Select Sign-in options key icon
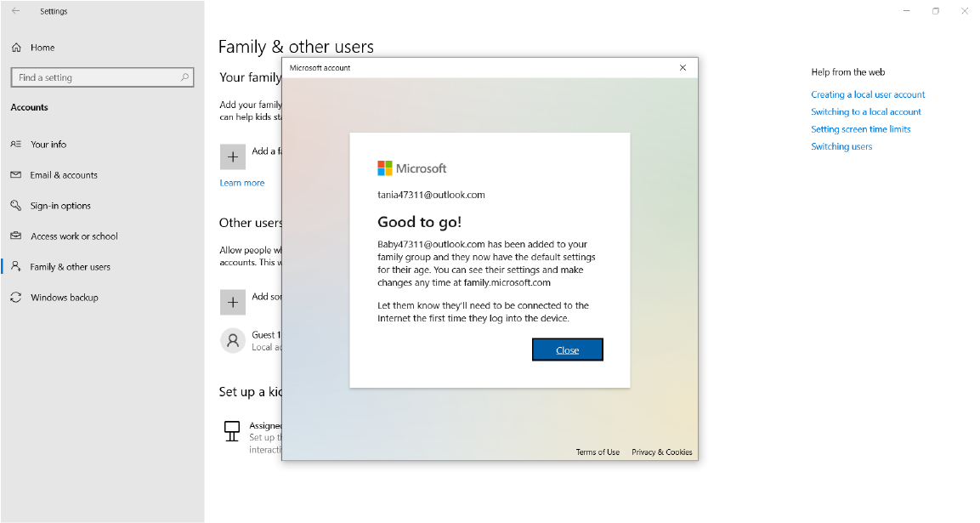980x523 pixels. [15, 206]
